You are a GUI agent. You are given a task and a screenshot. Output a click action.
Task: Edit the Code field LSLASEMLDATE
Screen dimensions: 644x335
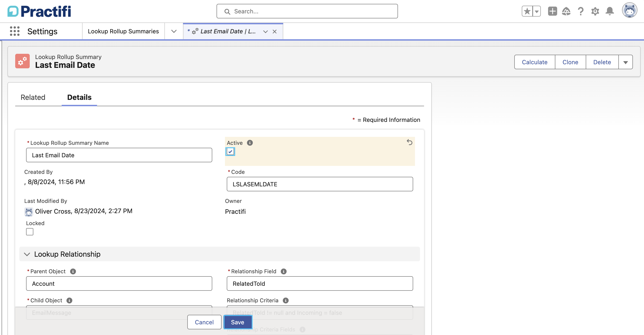click(x=320, y=184)
